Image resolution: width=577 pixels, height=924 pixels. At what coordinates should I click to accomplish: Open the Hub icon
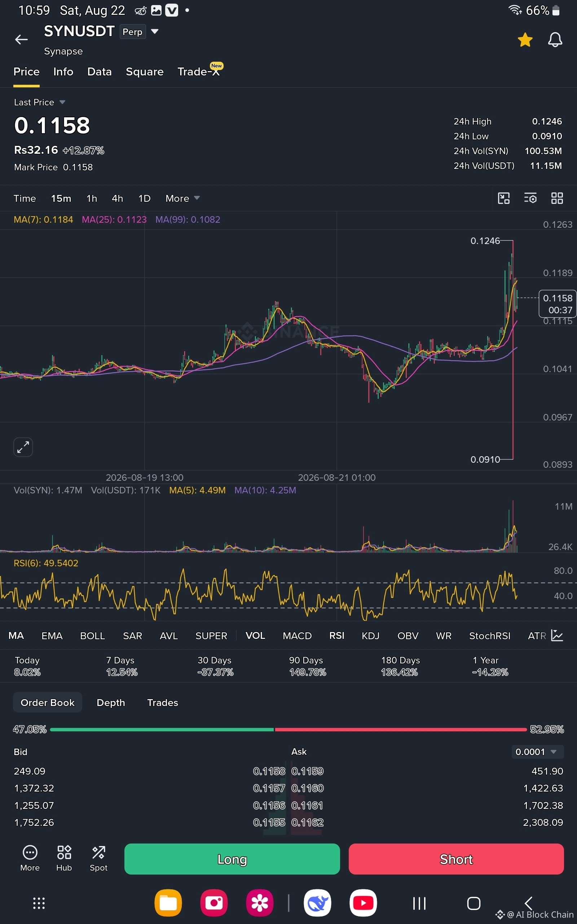tap(64, 858)
